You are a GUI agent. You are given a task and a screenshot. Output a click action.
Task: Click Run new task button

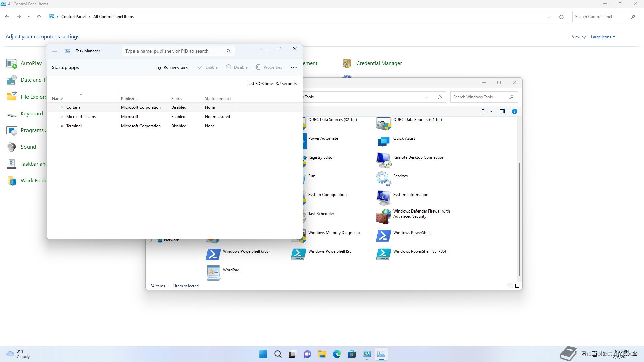click(172, 67)
